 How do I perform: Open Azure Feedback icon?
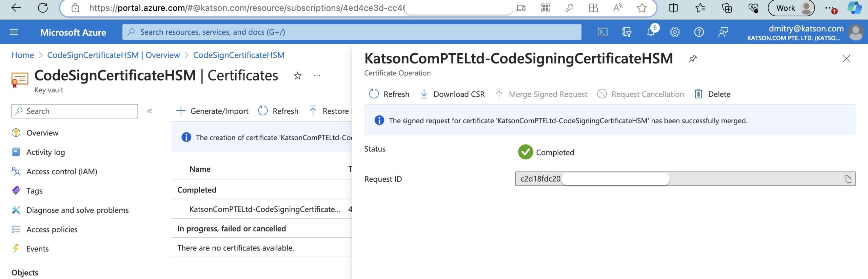click(x=723, y=32)
